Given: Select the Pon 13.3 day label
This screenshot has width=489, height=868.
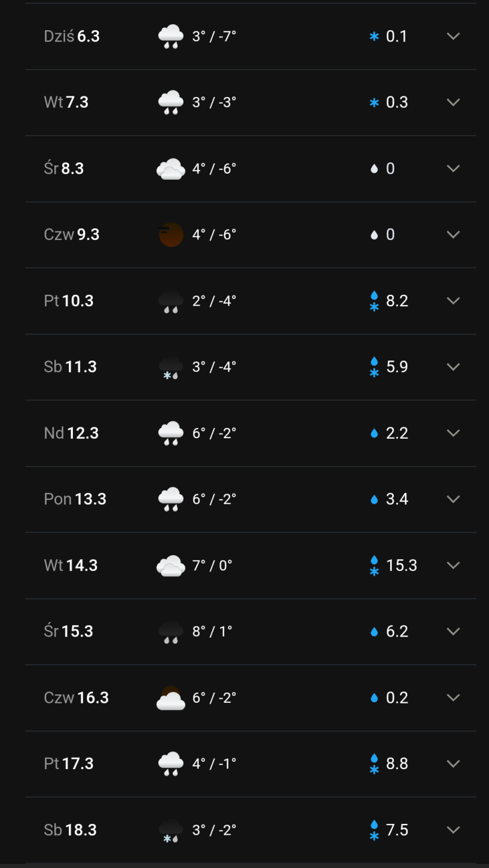Looking at the screenshot, I should coord(75,499).
